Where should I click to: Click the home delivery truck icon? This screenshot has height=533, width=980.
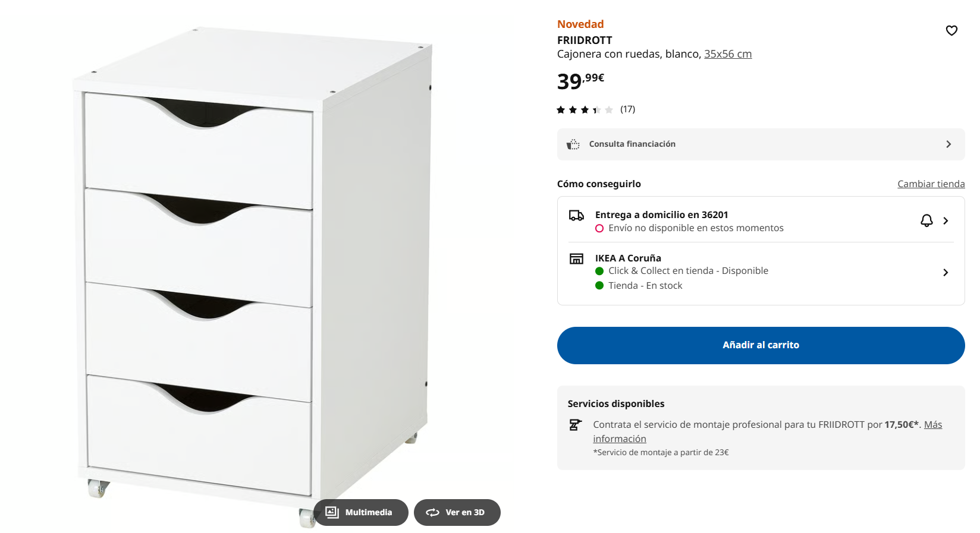(x=576, y=215)
